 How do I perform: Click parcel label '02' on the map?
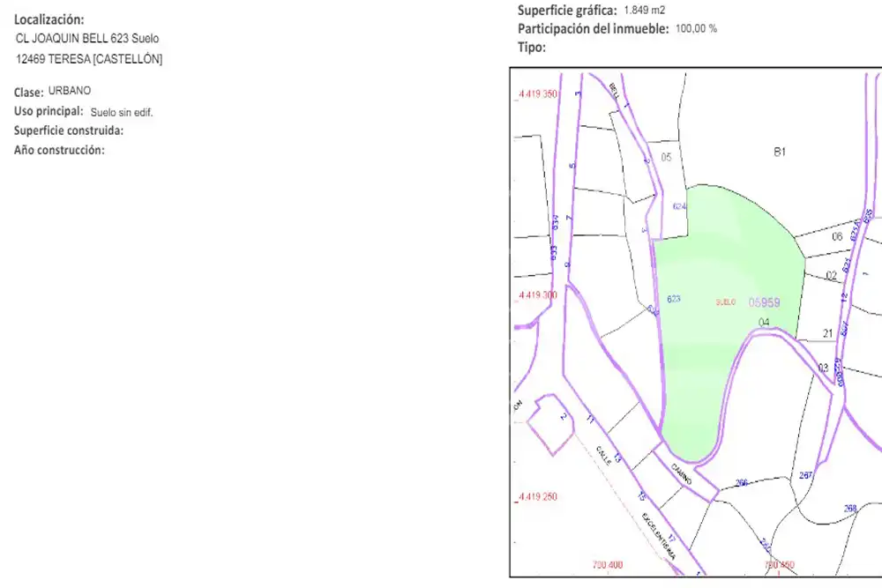pos(832,275)
